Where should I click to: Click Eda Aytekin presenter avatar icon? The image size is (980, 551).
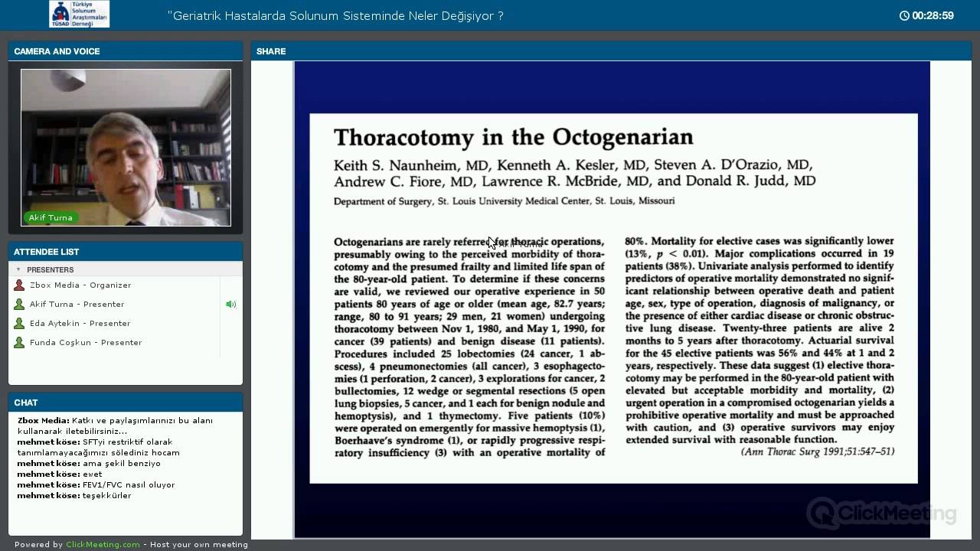pos(19,324)
